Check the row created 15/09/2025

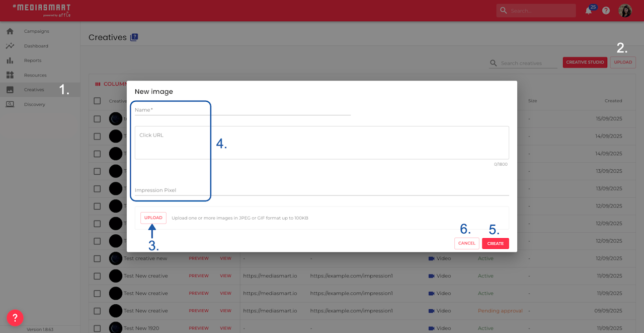point(97,119)
